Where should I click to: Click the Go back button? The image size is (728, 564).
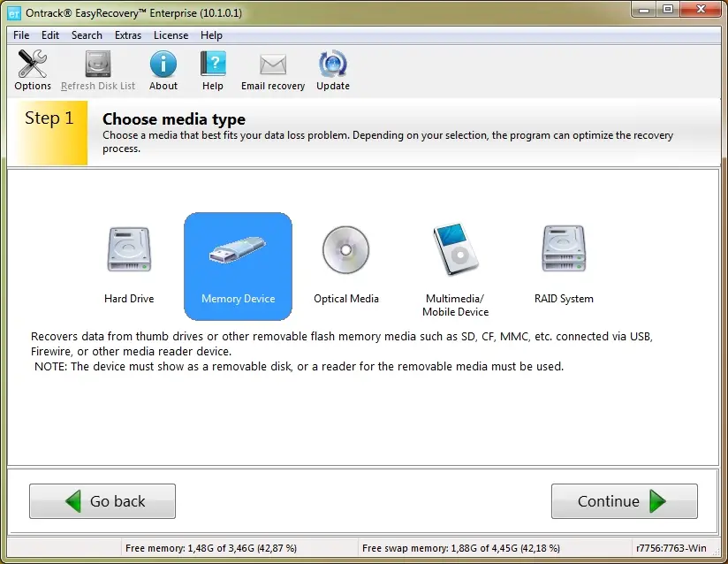coord(102,501)
